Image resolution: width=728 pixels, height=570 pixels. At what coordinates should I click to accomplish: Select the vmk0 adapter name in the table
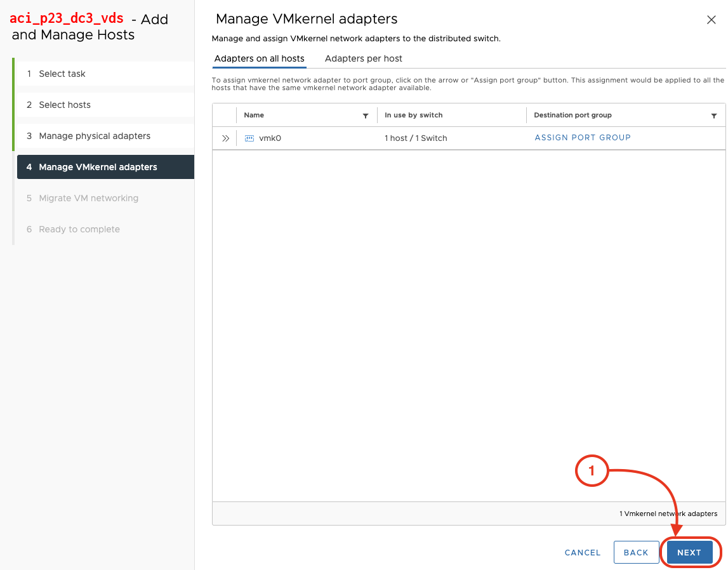click(270, 138)
